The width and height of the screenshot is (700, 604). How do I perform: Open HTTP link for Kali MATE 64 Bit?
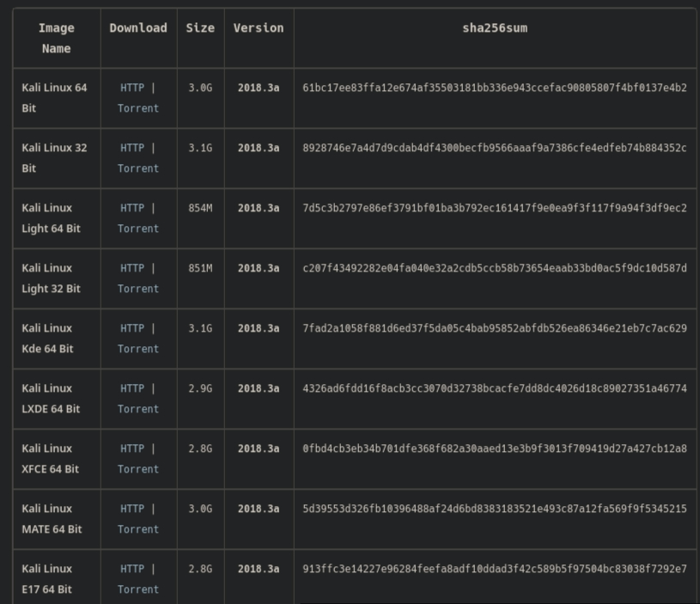tap(132, 509)
